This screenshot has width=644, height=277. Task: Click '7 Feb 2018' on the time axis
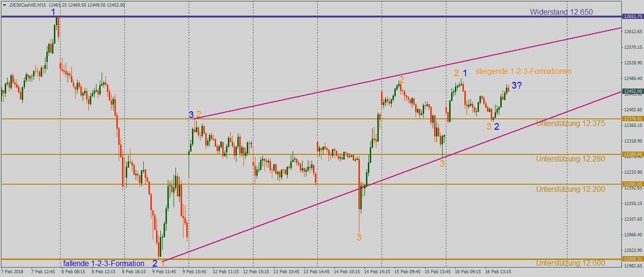12,272
